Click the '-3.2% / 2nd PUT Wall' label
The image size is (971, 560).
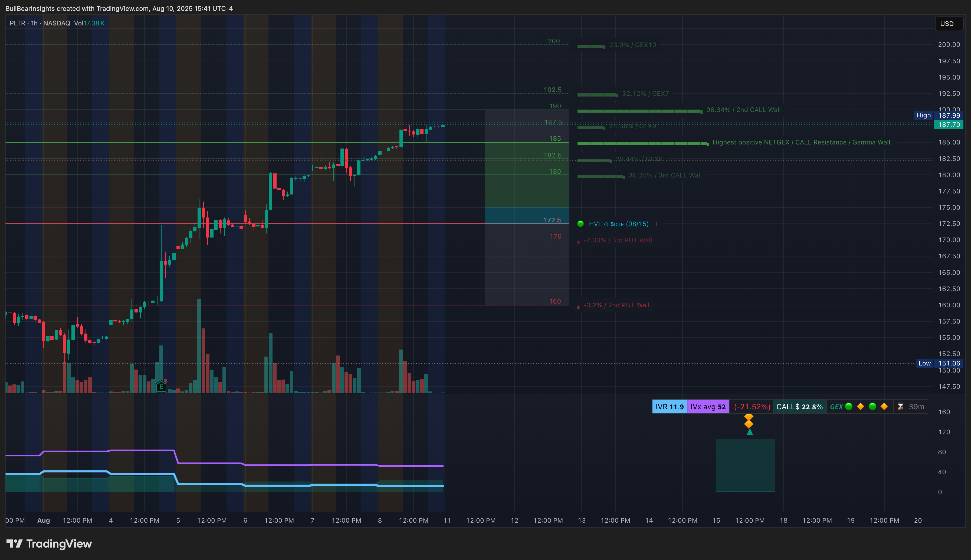click(616, 305)
